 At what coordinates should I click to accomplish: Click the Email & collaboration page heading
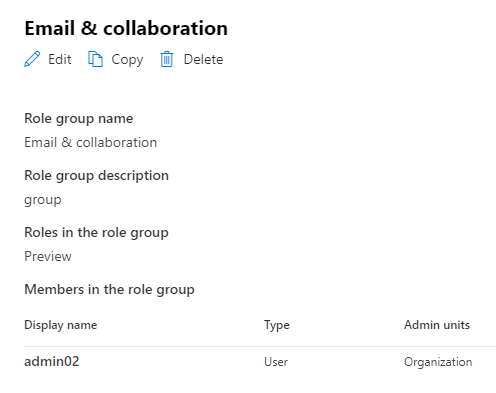(126, 28)
